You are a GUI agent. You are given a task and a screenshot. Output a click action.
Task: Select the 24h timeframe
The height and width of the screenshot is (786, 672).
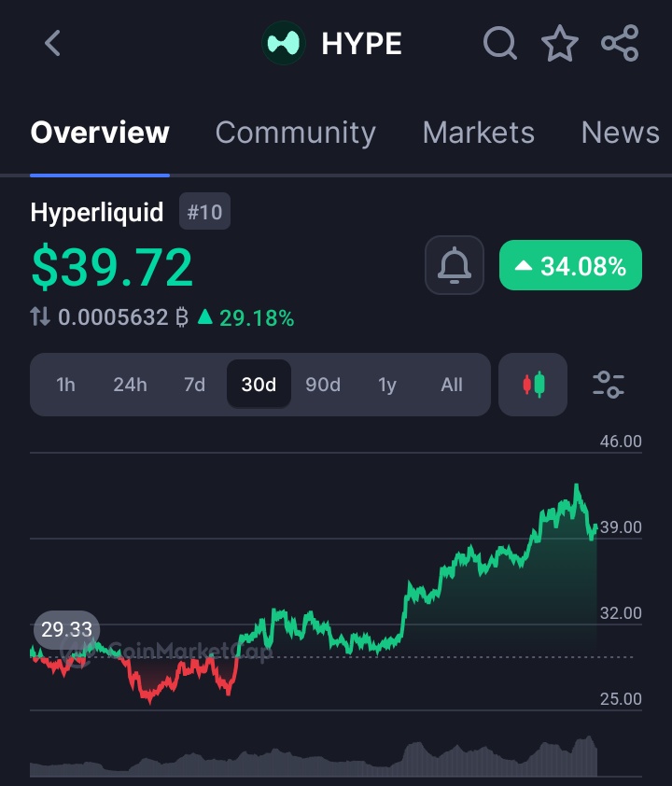130,385
